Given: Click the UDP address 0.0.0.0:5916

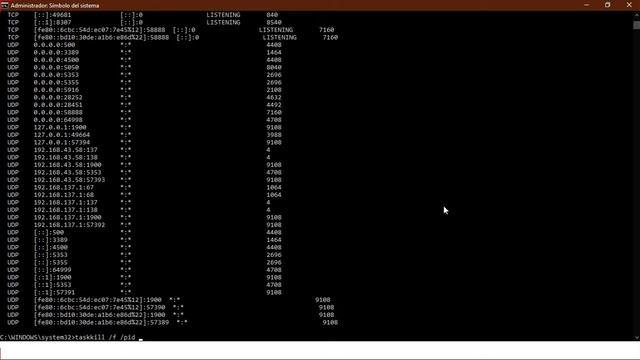Looking at the screenshot, I should [x=56, y=90].
